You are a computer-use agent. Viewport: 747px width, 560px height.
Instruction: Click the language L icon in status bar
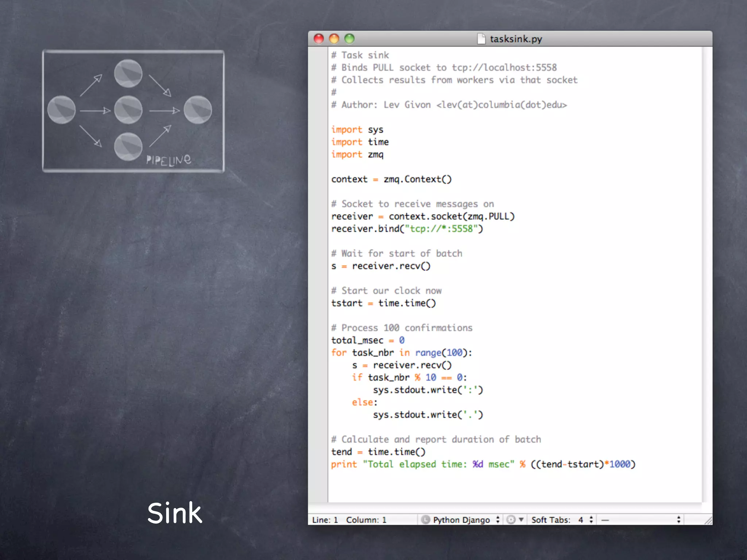coord(425,520)
